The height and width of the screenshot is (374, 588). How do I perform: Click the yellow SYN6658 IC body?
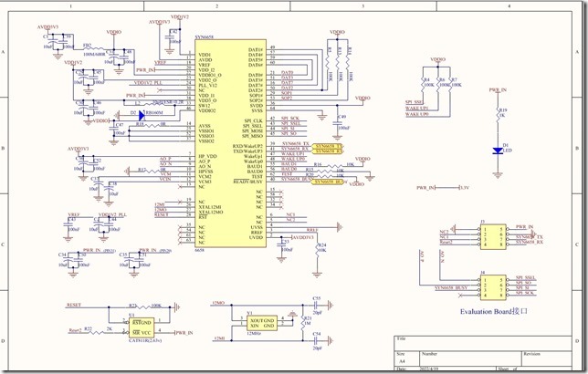pyautogui.click(x=230, y=143)
